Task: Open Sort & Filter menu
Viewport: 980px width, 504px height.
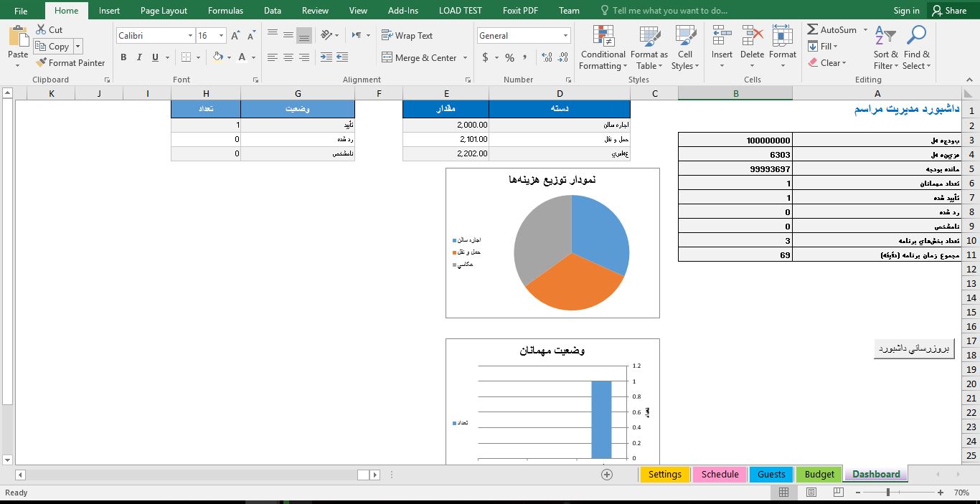Action: click(885, 48)
